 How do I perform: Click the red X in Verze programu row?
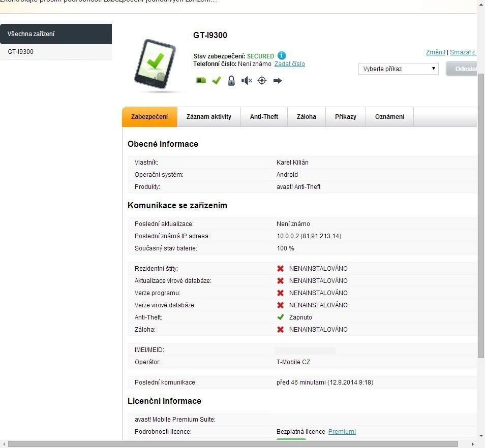tap(280, 293)
